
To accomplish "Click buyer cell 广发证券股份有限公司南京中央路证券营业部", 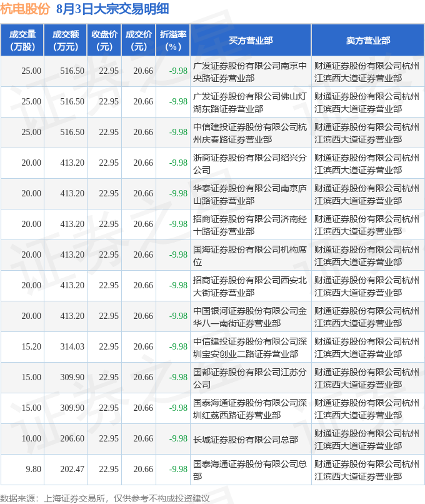I will tap(251, 72).
